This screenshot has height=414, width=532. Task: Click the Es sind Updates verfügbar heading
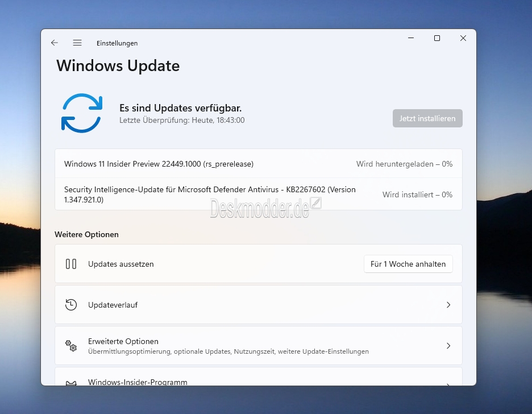pos(181,108)
